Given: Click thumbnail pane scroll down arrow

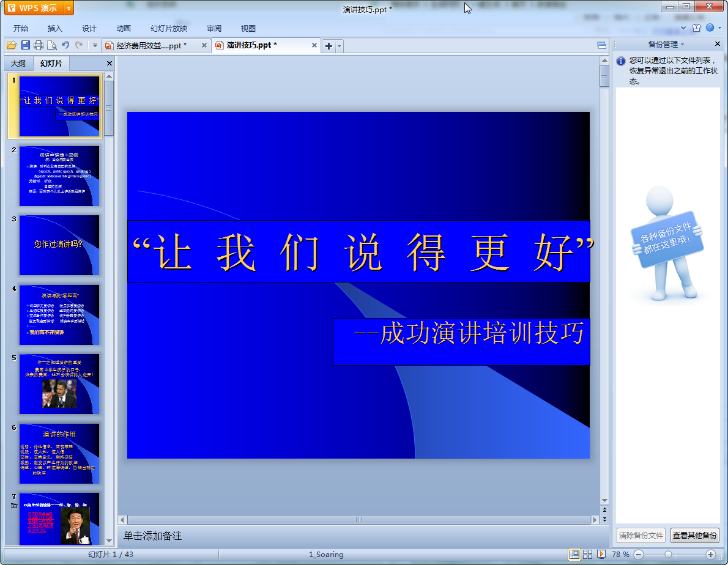Looking at the screenshot, I should point(109,541).
